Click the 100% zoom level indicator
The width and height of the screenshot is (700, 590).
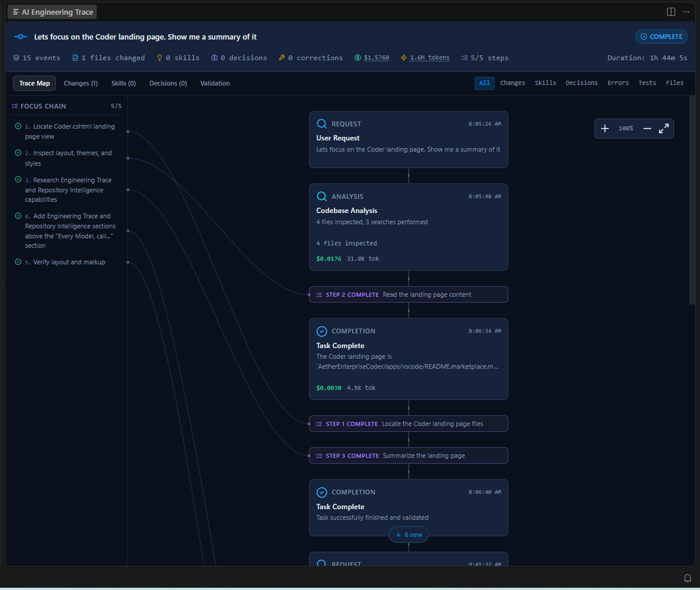click(626, 129)
